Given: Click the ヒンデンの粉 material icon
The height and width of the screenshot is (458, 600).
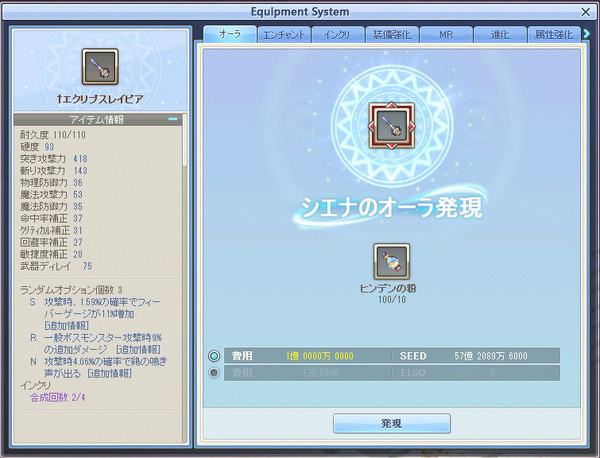Looking at the screenshot, I should click(391, 262).
